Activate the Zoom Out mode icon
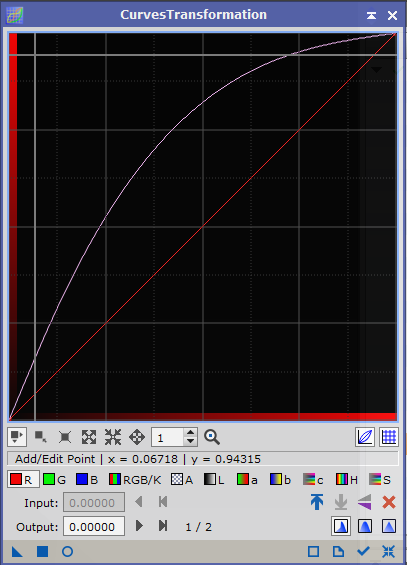 point(113,437)
